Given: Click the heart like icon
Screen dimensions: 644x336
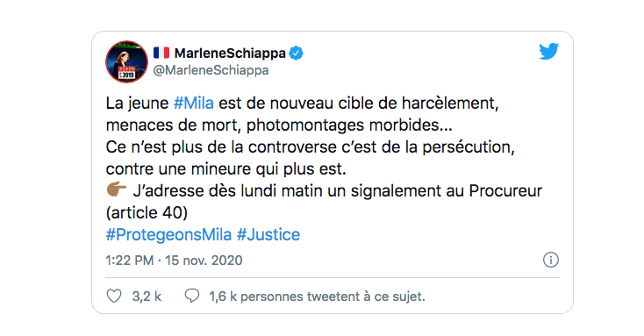Looking at the screenshot, I should (x=114, y=296).
